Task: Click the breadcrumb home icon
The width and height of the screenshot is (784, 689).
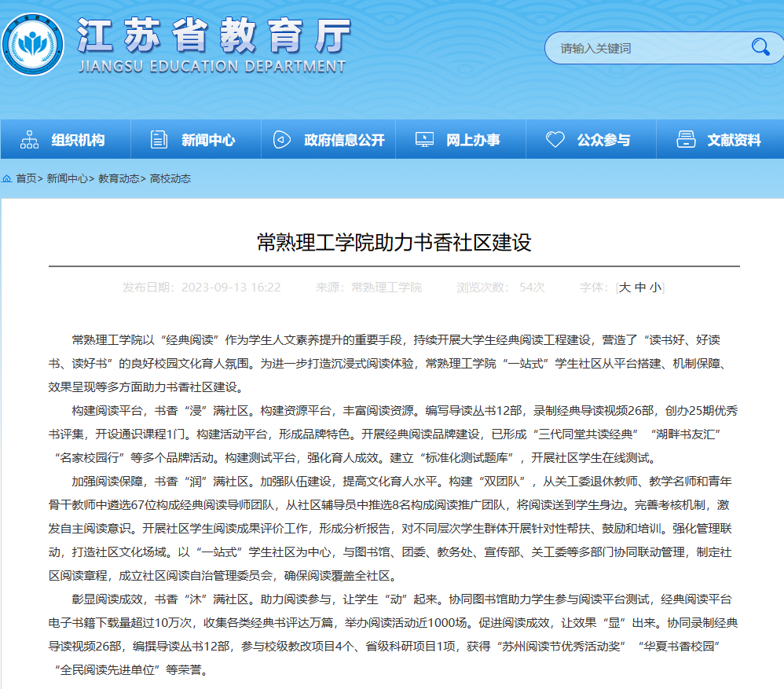Action: [6, 178]
